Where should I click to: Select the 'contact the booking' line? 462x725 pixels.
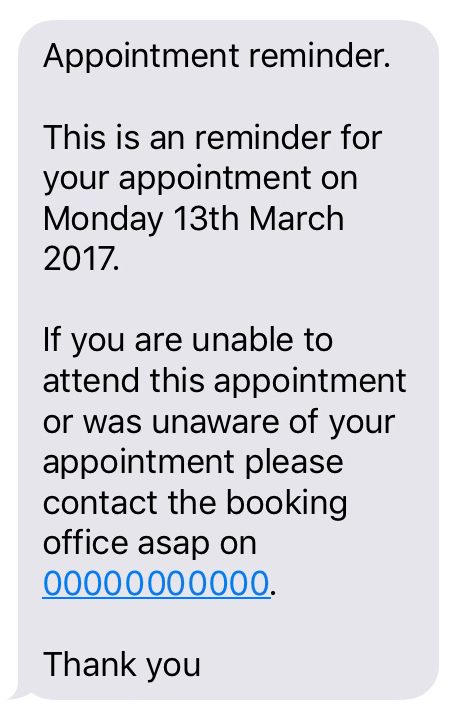click(x=195, y=503)
